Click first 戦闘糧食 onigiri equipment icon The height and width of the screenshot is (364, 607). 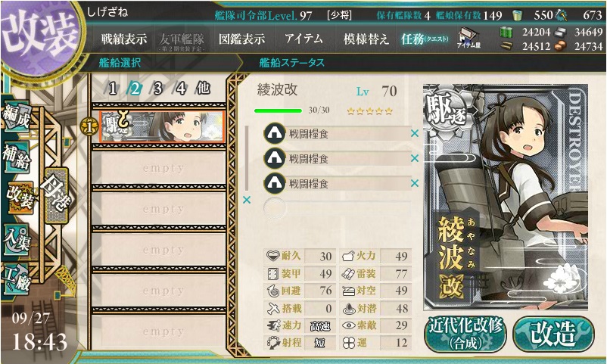pyautogui.click(x=275, y=134)
